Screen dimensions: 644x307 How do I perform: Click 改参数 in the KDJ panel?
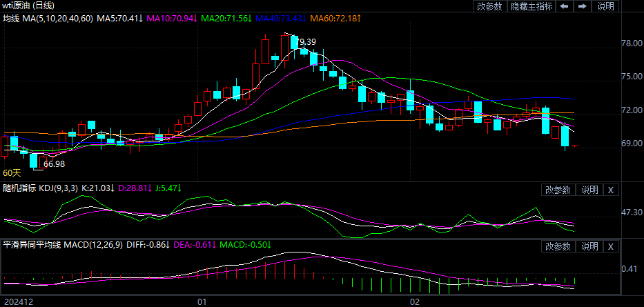click(x=557, y=190)
